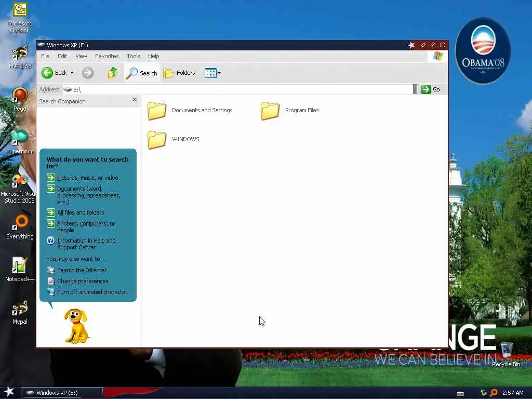Go up one folder level

[x=113, y=73]
